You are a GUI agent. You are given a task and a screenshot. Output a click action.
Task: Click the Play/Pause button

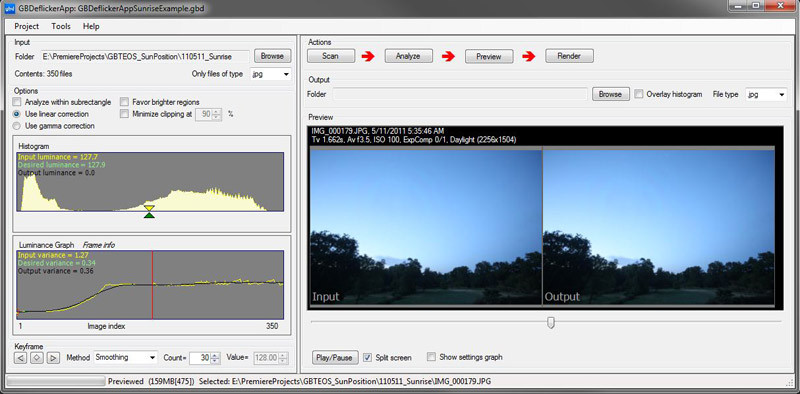(x=335, y=358)
